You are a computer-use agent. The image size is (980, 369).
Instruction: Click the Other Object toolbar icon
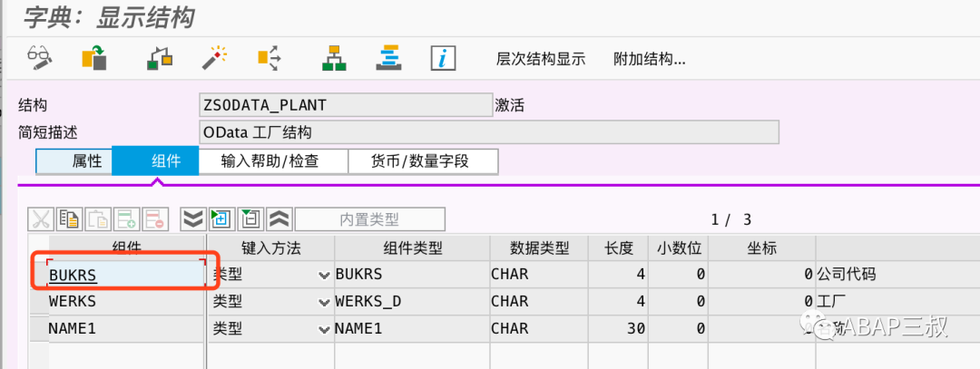(x=95, y=58)
